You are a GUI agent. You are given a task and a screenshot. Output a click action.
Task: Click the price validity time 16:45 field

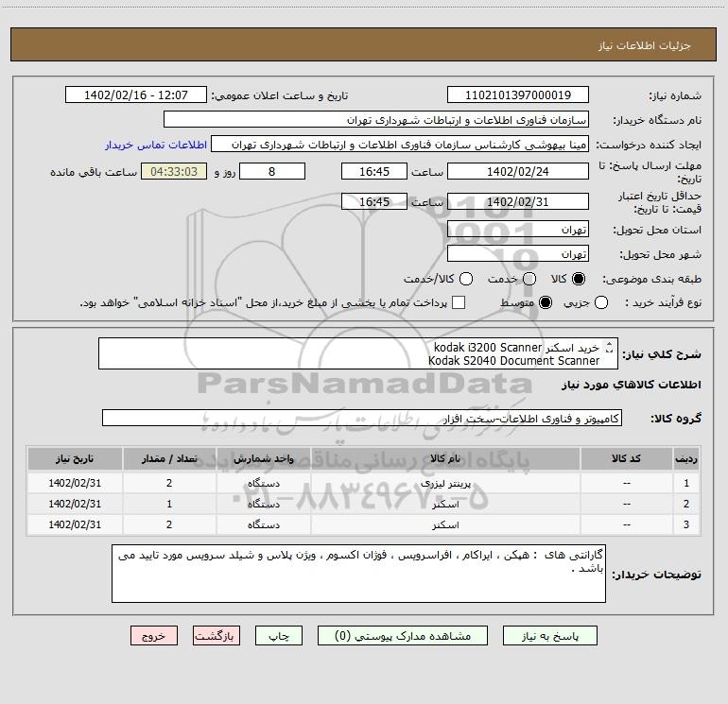[374, 202]
